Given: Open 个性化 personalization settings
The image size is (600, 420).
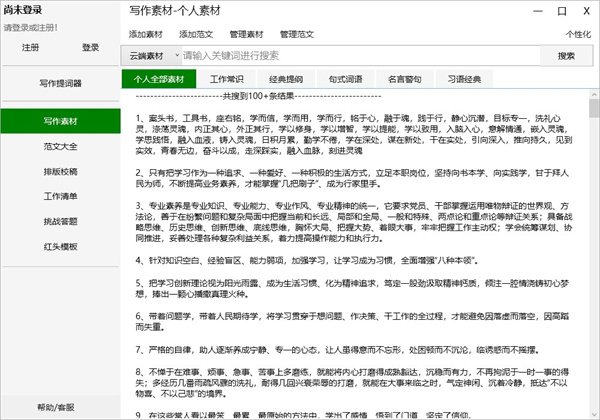Looking at the screenshot, I should coord(577,34).
